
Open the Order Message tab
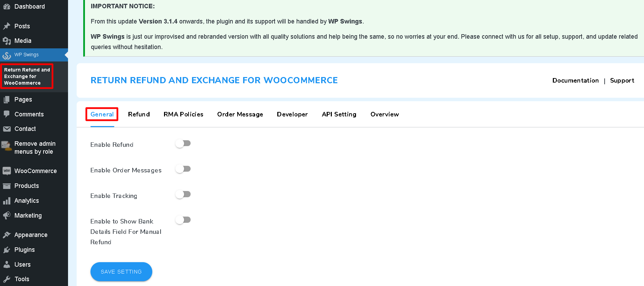(240, 114)
